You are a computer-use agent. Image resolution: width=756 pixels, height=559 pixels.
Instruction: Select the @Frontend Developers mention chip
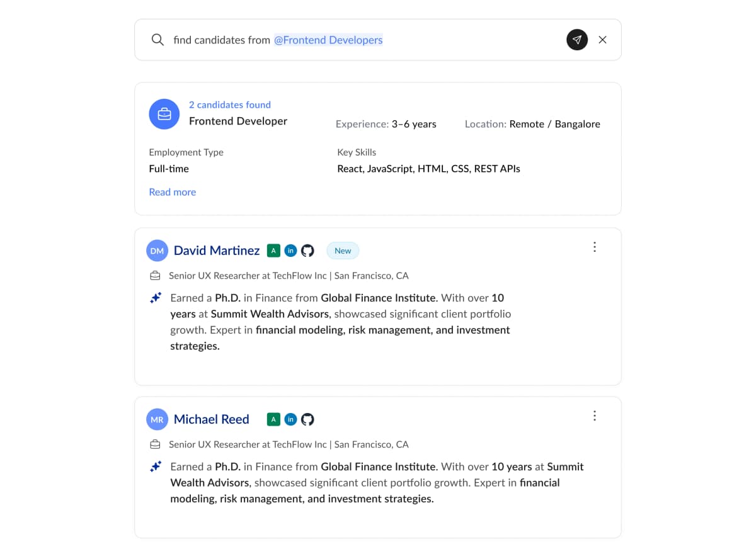click(x=328, y=40)
